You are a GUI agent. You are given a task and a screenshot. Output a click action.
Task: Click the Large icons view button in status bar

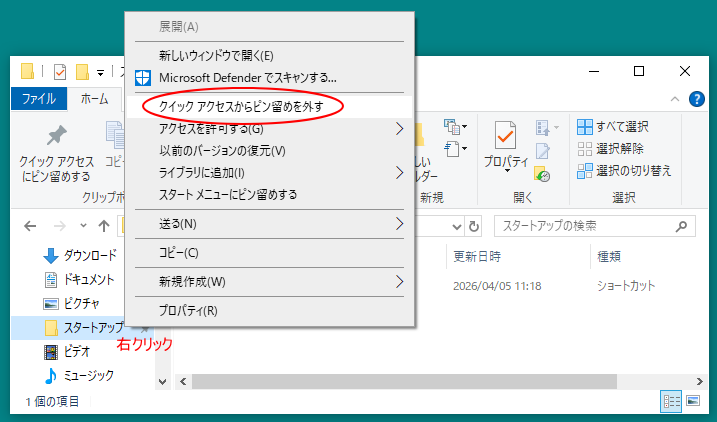pyautogui.click(x=693, y=401)
